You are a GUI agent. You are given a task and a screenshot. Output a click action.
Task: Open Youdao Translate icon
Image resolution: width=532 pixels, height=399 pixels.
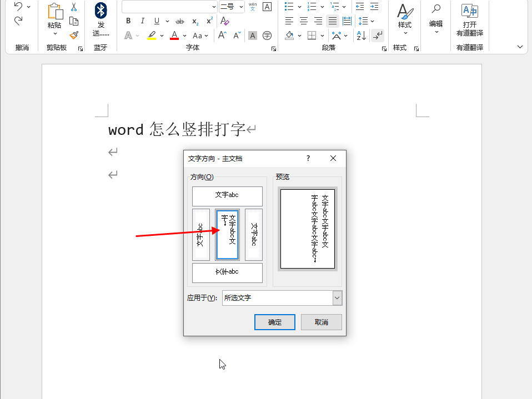coord(470,11)
